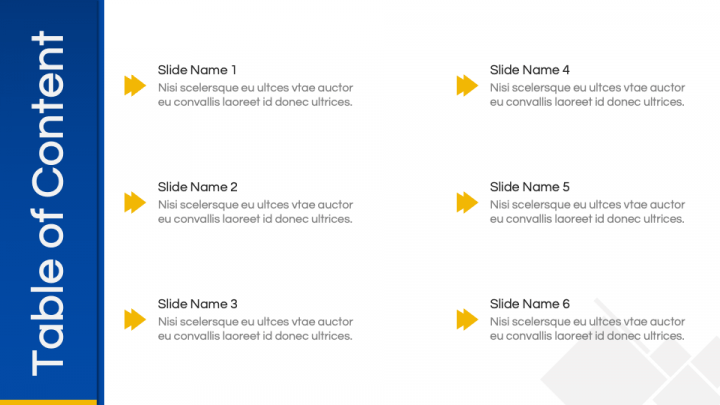
Task: Select the Slide Name 3 heading
Action: click(197, 304)
